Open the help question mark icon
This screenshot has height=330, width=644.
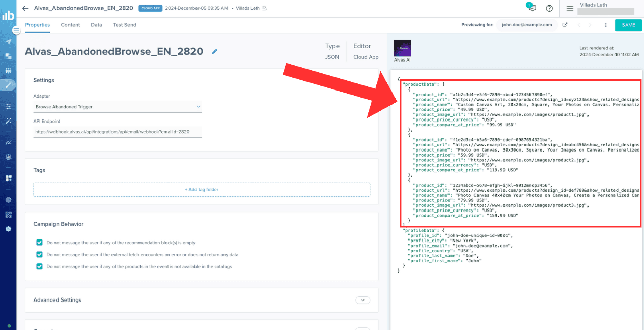(x=549, y=8)
